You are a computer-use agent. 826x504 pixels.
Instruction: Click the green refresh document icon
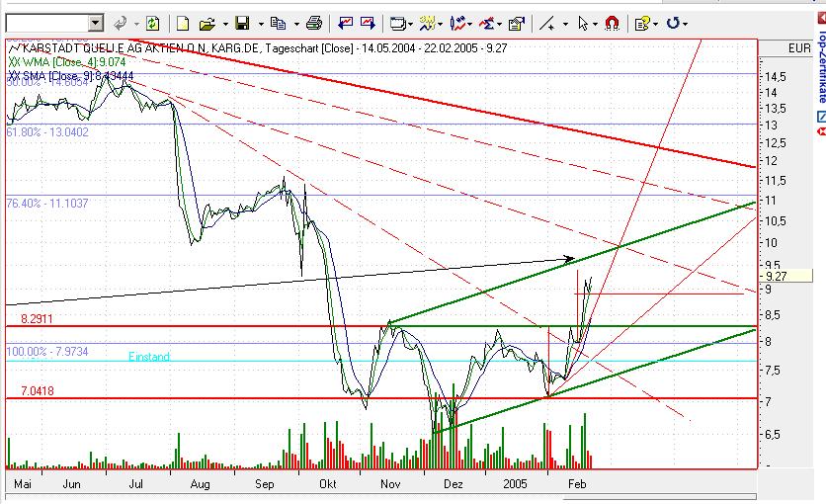click(x=153, y=23)
